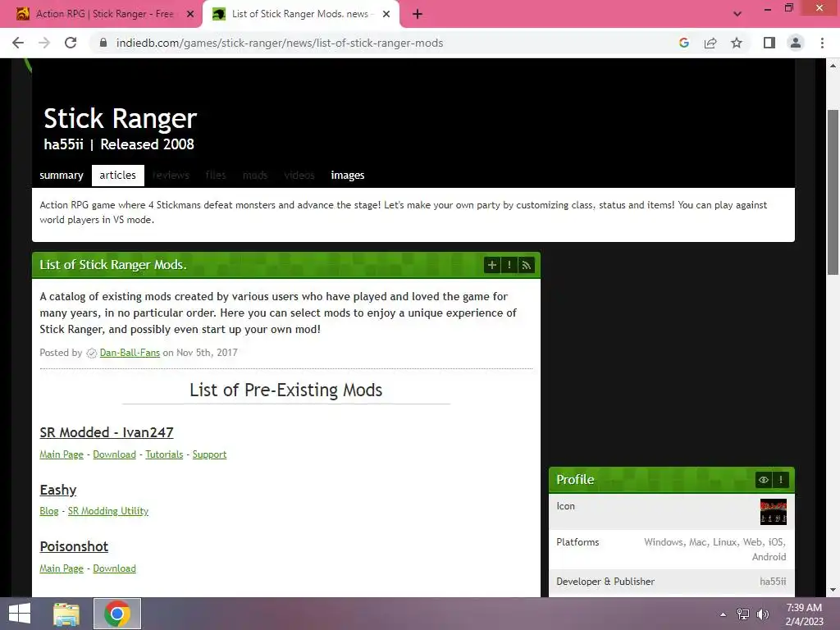
Task: Open Poisonshot's Main Page link
Action: tap(62, 568)
